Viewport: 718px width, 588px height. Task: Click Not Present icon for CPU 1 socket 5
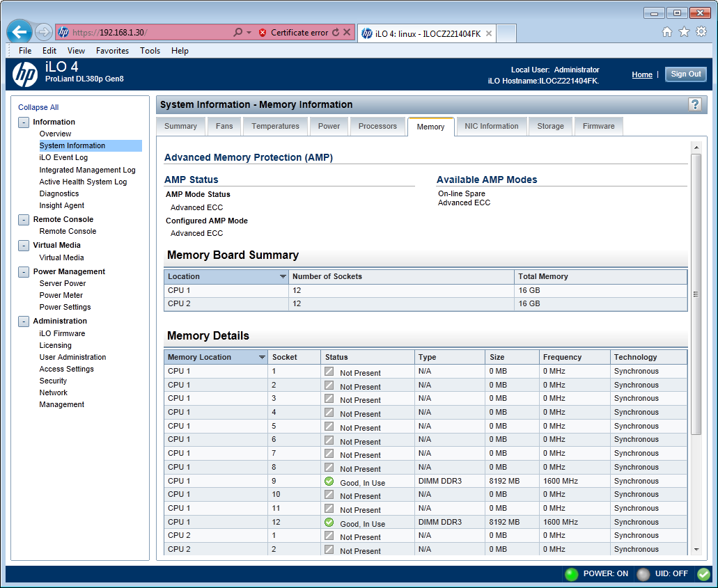pyautogui.click(x=329, y=426)
